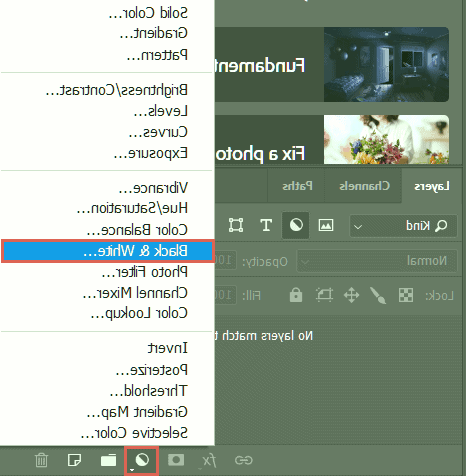Click the adjustment layer half-circle icon in bottom bar
The height and width of the screenshot is (476, 466).
point(142,461)
